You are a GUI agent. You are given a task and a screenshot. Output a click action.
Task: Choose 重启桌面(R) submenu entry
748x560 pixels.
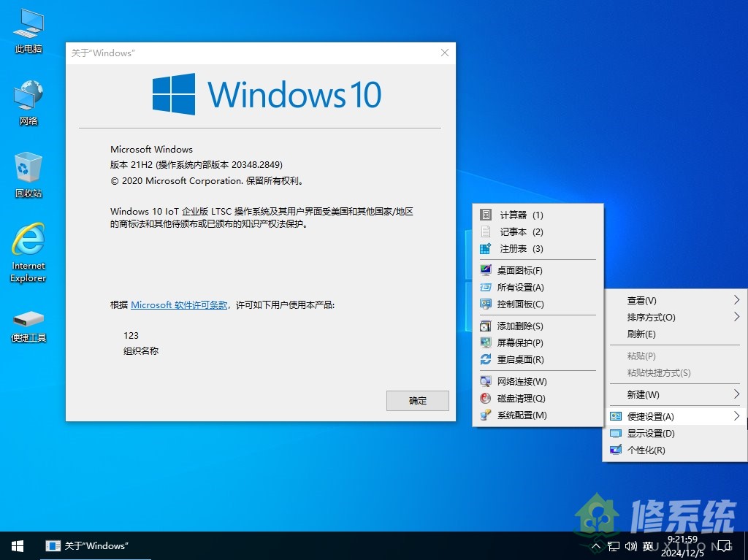point(538,359)
